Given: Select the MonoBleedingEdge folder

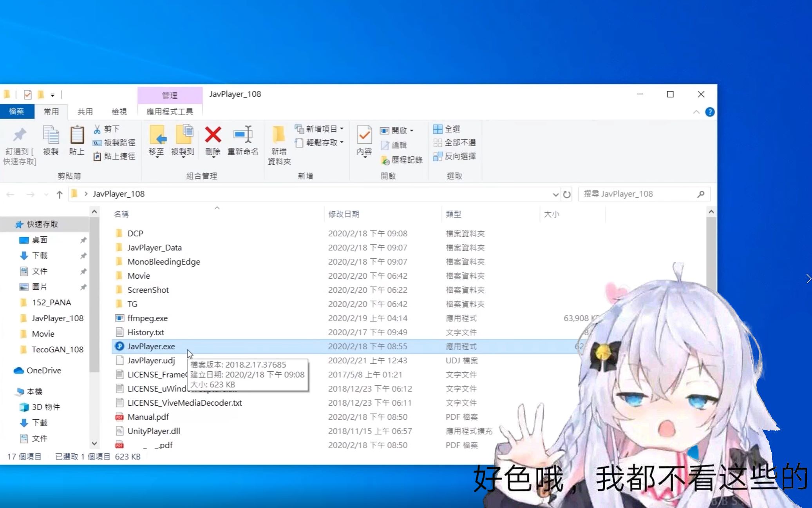Looking at the screenshot, I should coord(164,262).
